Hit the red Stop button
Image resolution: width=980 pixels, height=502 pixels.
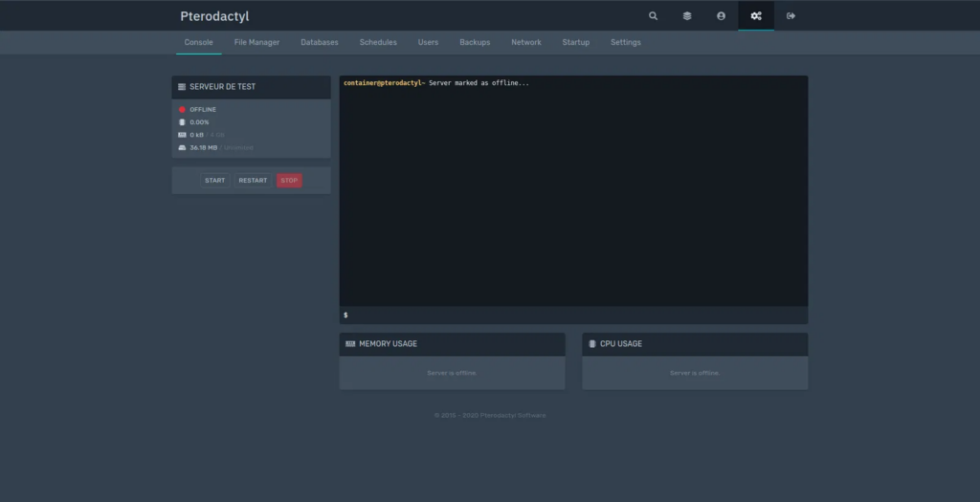point(289,181)
